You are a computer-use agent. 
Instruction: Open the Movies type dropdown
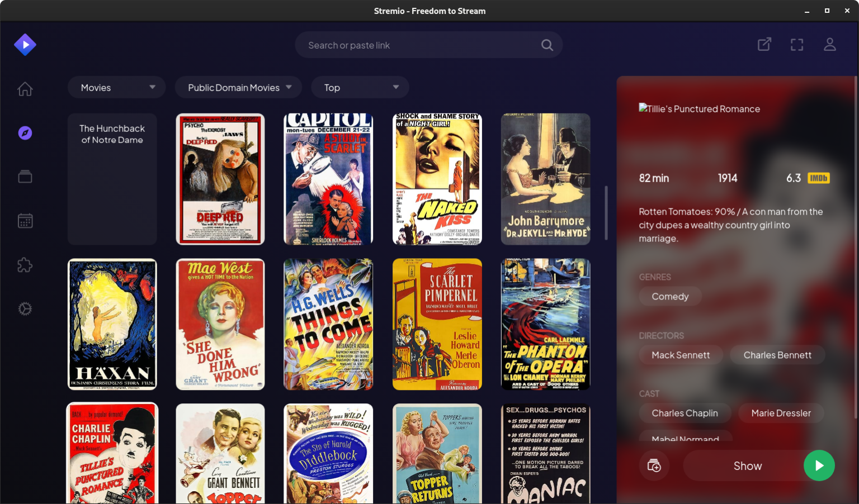(116, 87)
